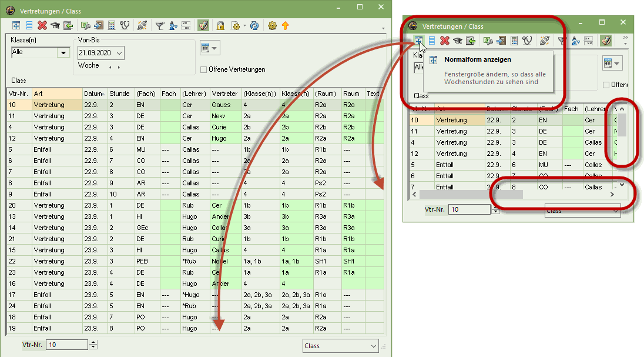Open the calendar button dropdown in left window
The width and height of the screenshot is (644, 357).
pos(214,48)
